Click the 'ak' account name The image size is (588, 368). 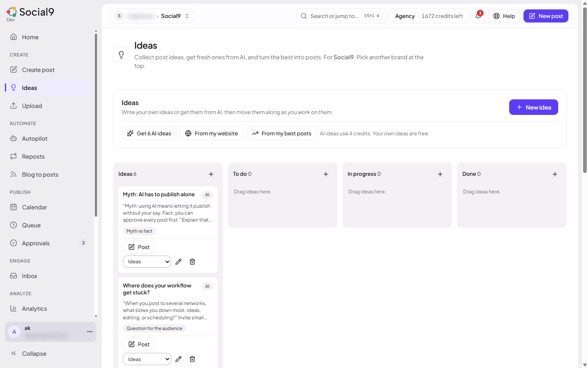27,328
